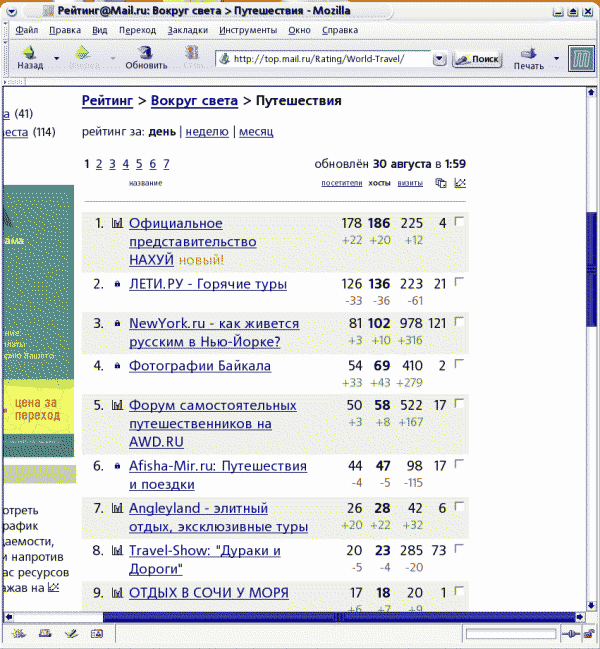Click lock icon next to NewYork.ru
Viewport: 600px width, 649px height.
118,323
